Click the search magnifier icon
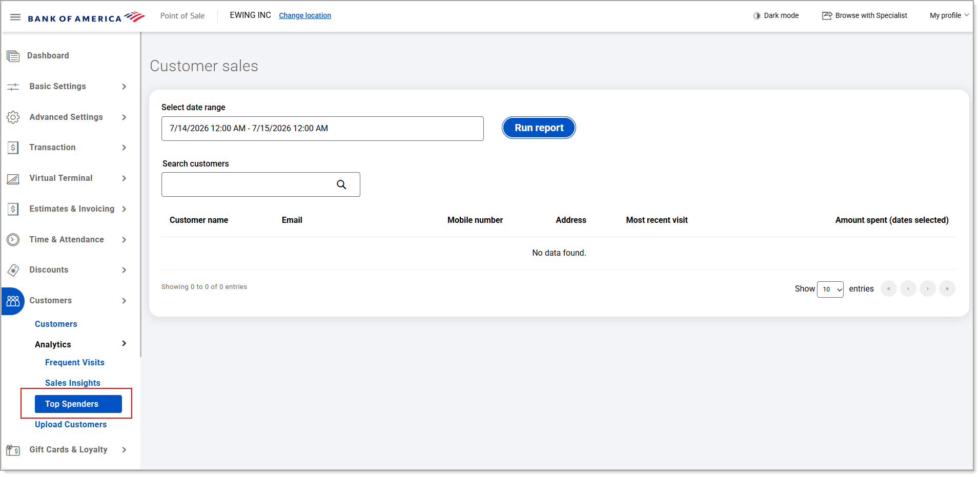The height and width of the screenshot is (477, 980). pyautogui.click(x=341, y=184)
